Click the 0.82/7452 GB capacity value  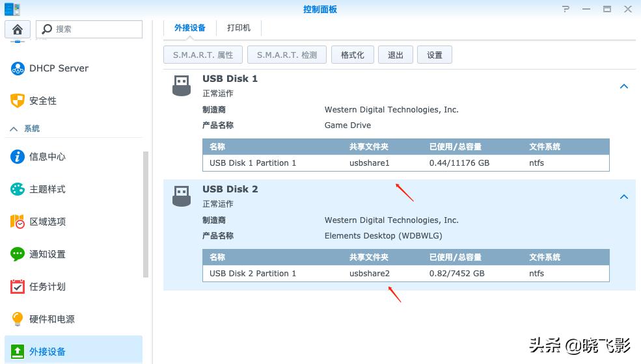click(x=457, y=273)
